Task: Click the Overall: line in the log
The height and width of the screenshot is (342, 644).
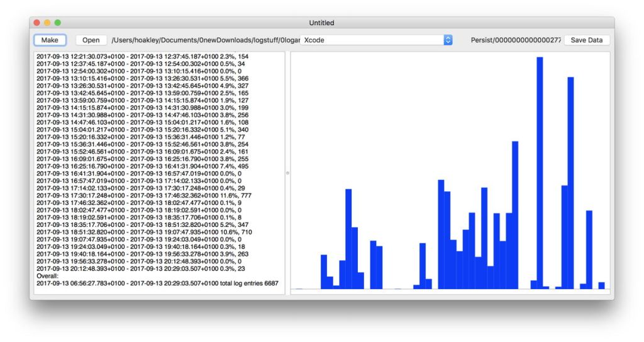Action: point(48,276)
